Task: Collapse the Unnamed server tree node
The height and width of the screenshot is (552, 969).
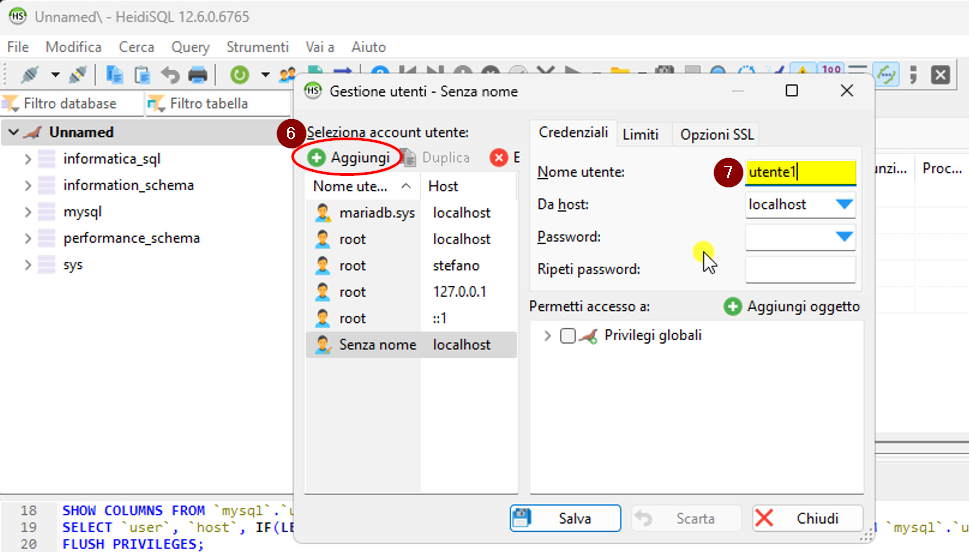Action: click(x=13, y=132)
